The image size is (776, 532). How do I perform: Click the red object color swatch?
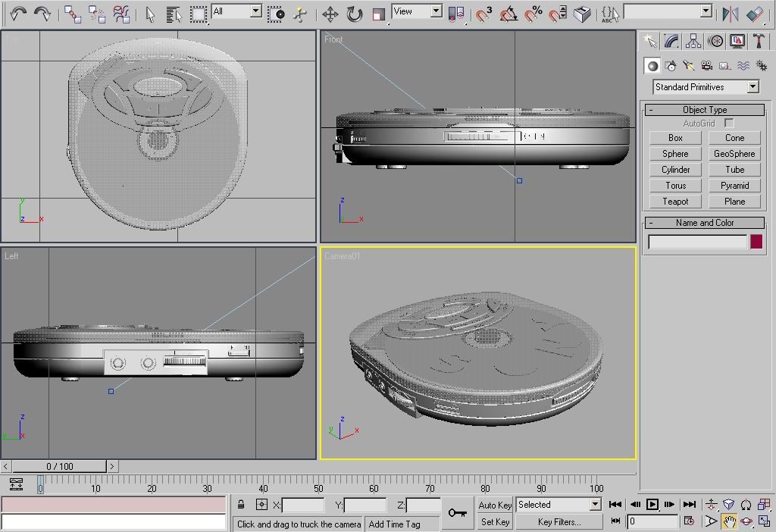coord(756,242)
